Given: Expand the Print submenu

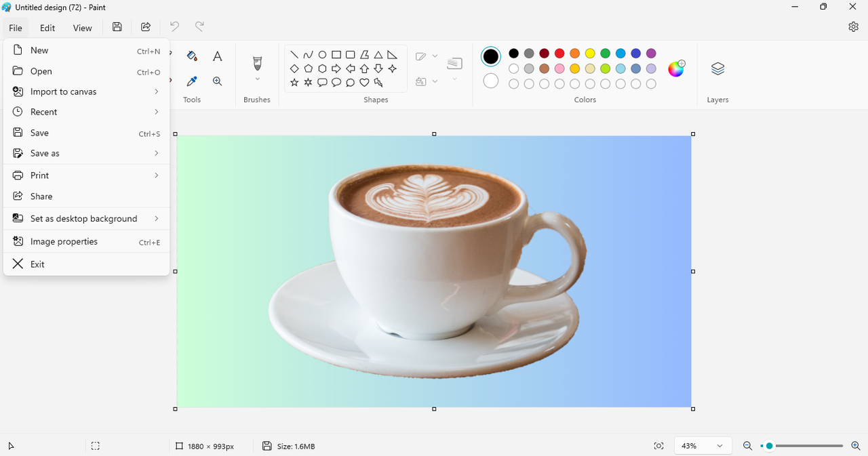Looking at the screenshot, I should tap(87, 175).
